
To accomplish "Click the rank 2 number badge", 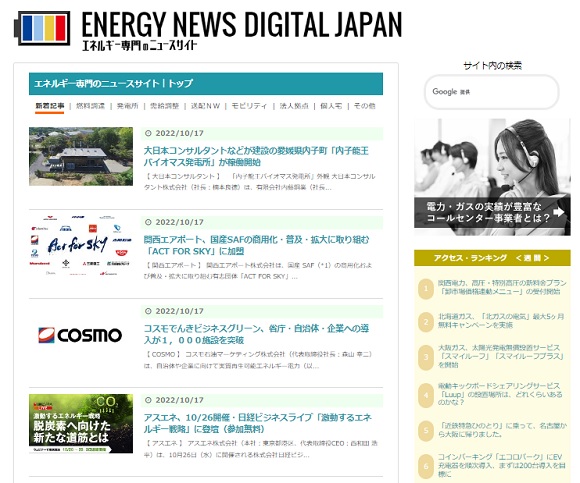I will 426,322.
